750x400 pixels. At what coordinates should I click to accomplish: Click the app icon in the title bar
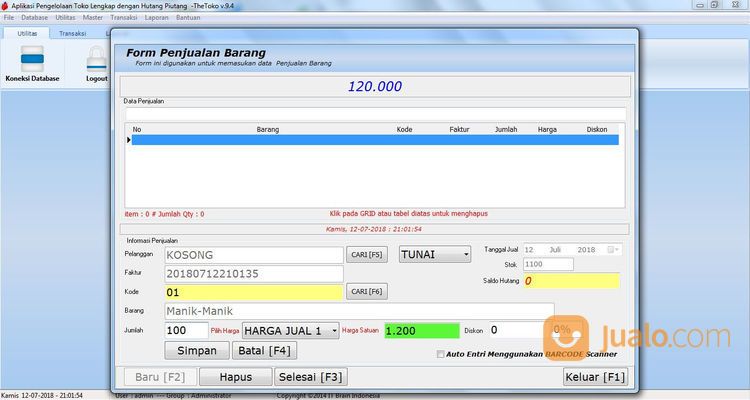(x=5, y=6)
